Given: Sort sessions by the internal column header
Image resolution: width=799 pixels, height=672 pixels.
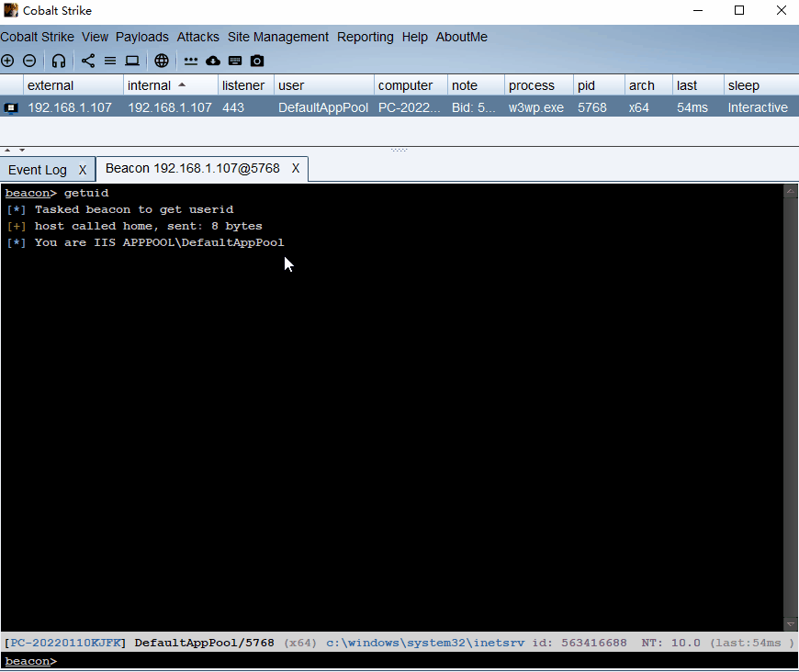Looking at the screenshot, I should point(150,85).
